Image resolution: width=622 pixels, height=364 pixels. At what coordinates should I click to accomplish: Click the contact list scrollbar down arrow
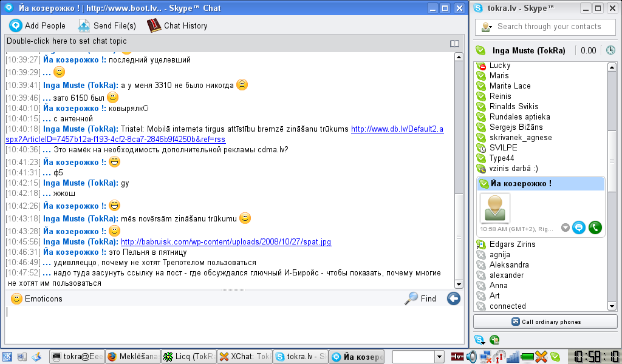tap(612, 306)
